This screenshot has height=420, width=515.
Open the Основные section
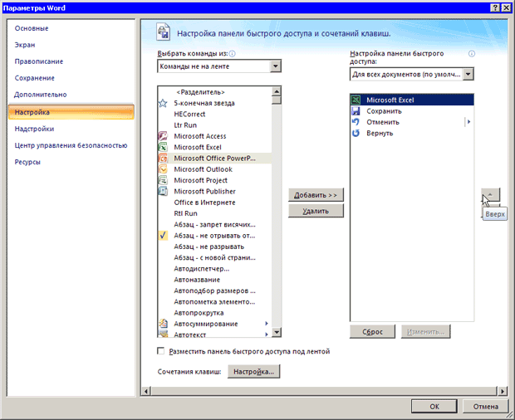tap(32, 28)
